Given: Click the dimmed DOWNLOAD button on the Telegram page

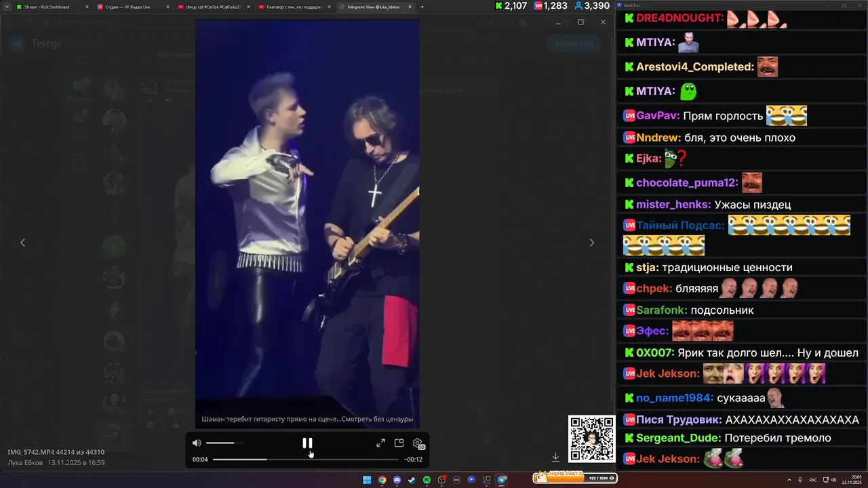Looking at the screenshot, I should [573, 43].
